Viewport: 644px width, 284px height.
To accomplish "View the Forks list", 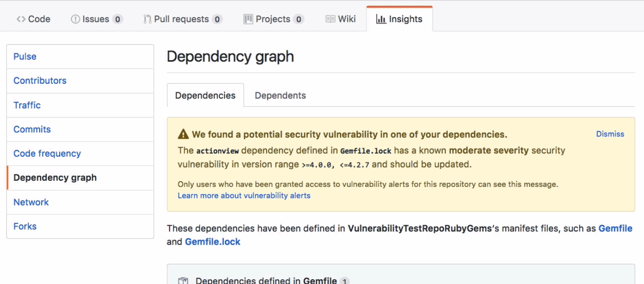I will point(25,226).
